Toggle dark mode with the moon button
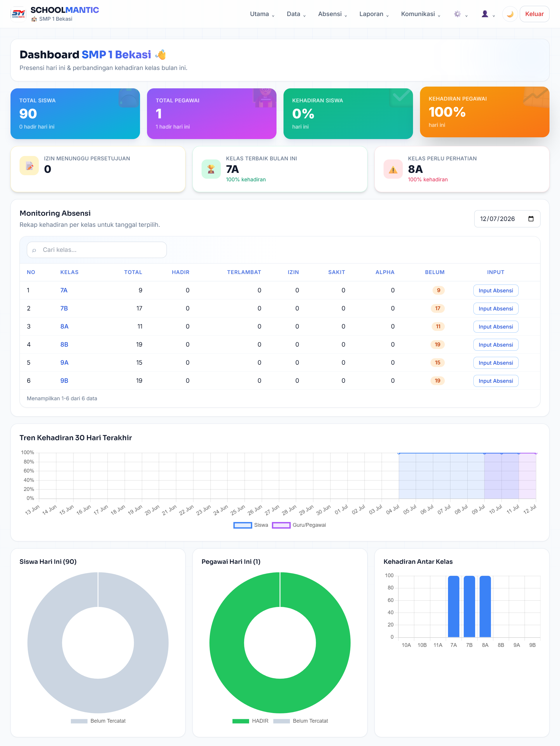This screenshot has height=746, width=560. coord(510,14)
